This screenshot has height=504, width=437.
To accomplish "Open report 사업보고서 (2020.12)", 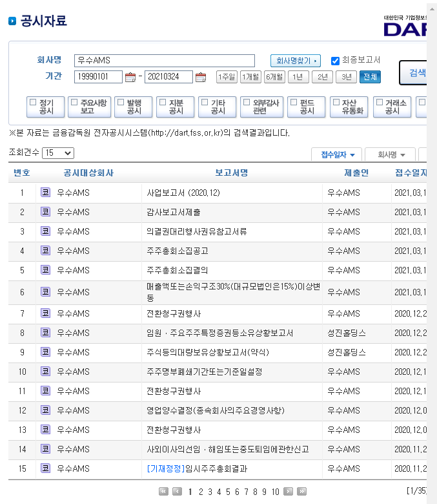I will coord(183,193).
